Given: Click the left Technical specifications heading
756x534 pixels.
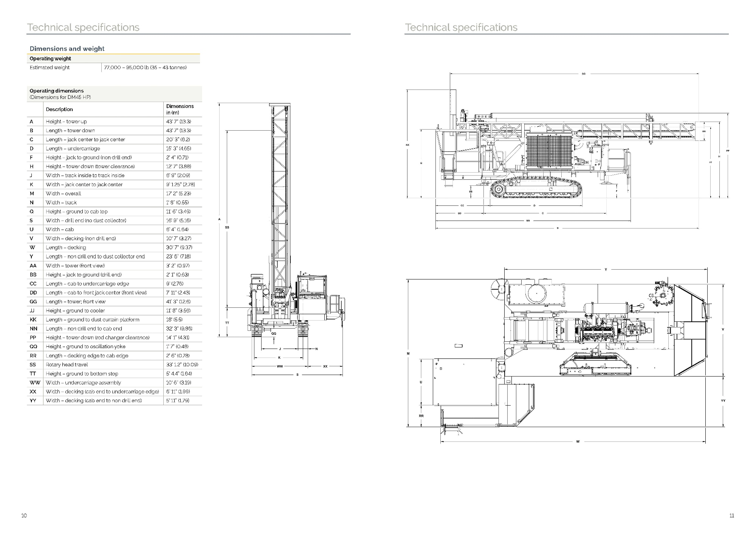Looking at the screenshot, I should [83, 27].
